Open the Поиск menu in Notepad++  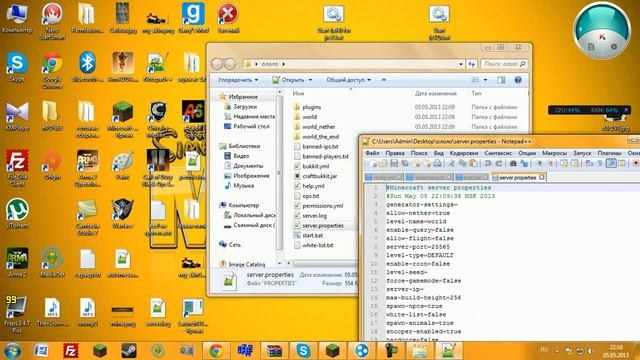click(419, 153)
